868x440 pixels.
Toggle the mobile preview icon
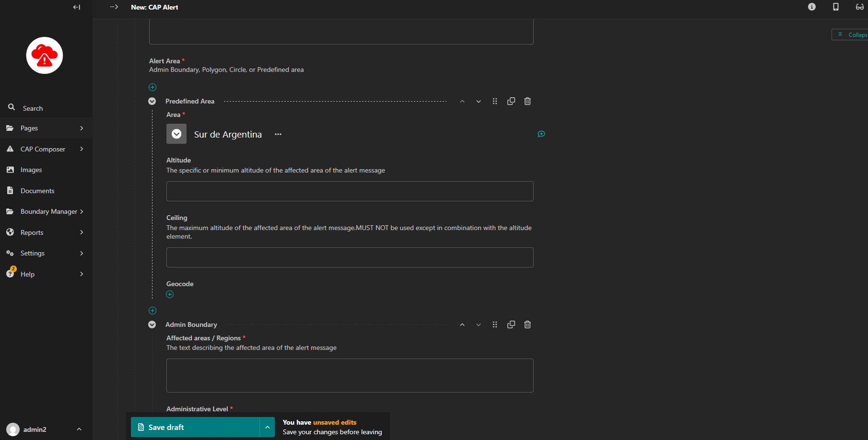click(836, 7)
